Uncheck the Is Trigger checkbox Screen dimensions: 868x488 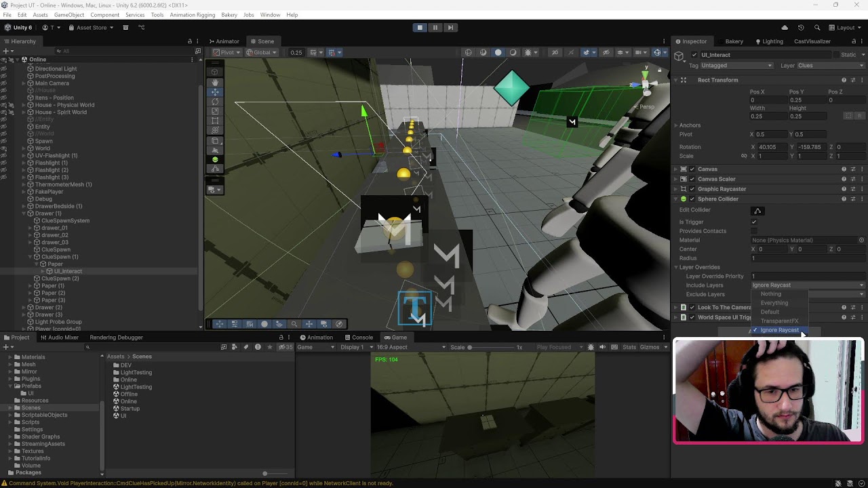[x=754, y=222]
